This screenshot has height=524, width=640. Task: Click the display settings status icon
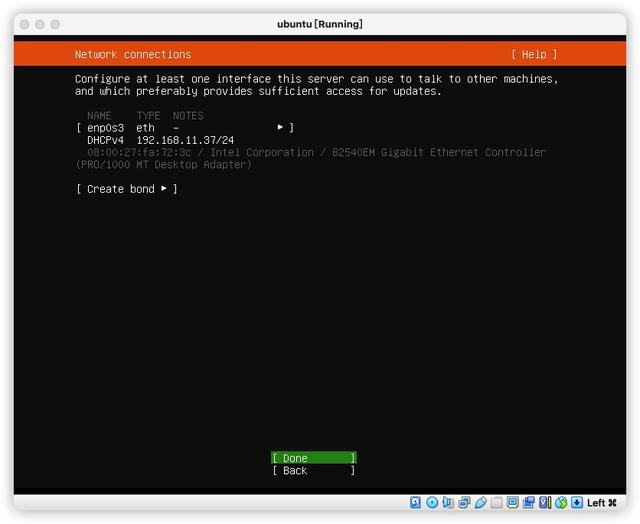click(512, 502)
